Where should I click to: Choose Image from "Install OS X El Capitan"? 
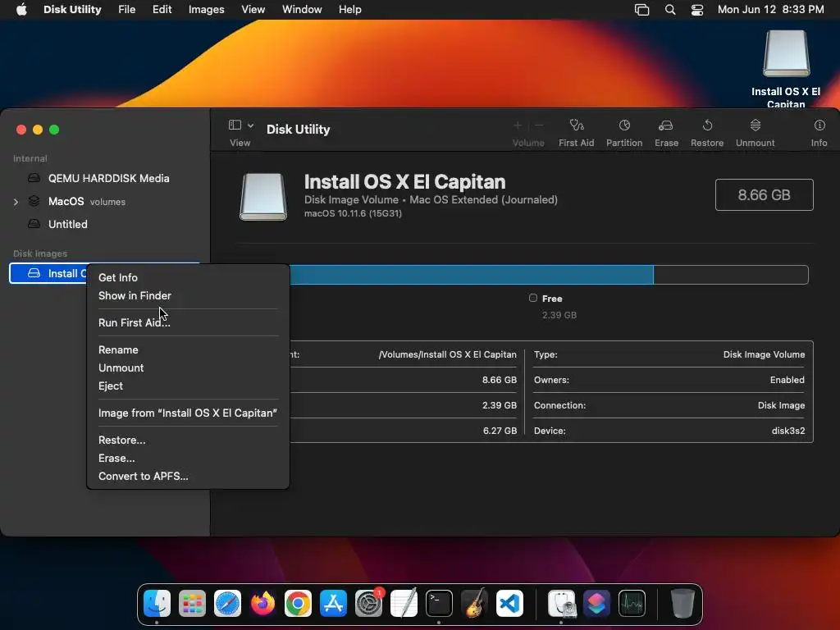point(188,413)
